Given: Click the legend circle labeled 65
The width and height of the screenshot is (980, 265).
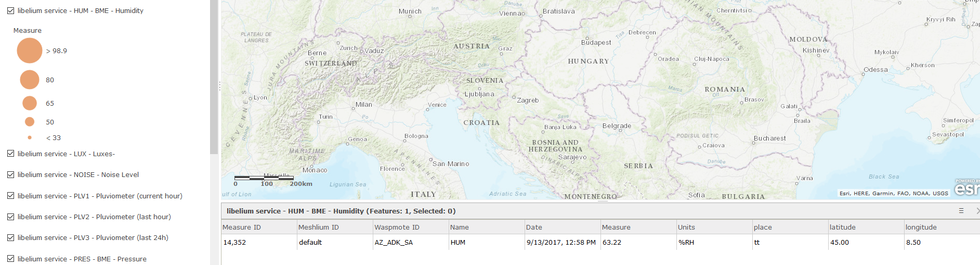Looking at the screenshot, I should pos(30,103).
